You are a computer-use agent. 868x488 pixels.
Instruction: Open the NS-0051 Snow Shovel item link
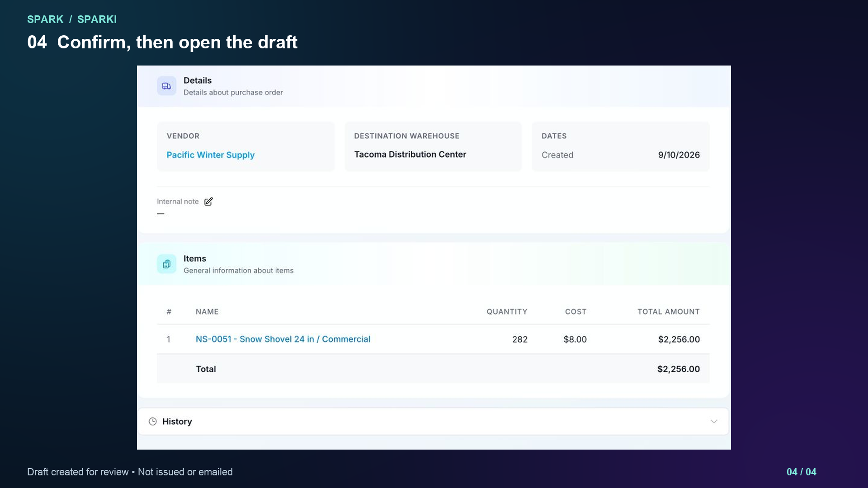point(283,339)
